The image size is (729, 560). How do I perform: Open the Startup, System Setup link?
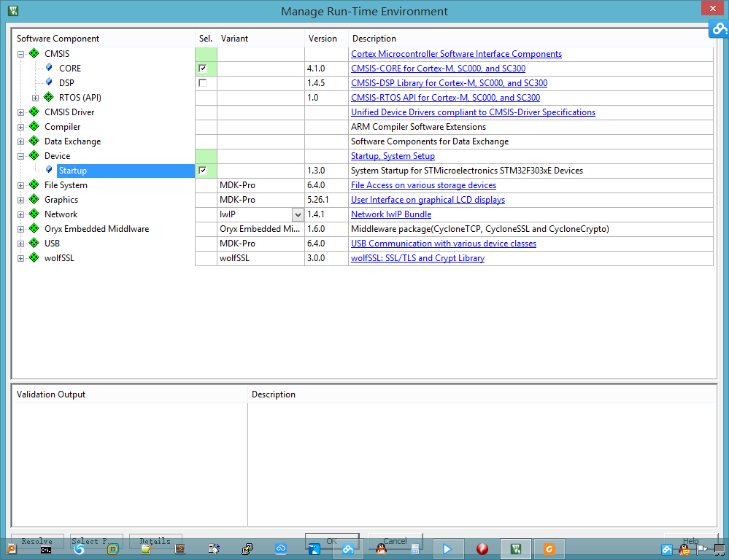pos(393,156)
